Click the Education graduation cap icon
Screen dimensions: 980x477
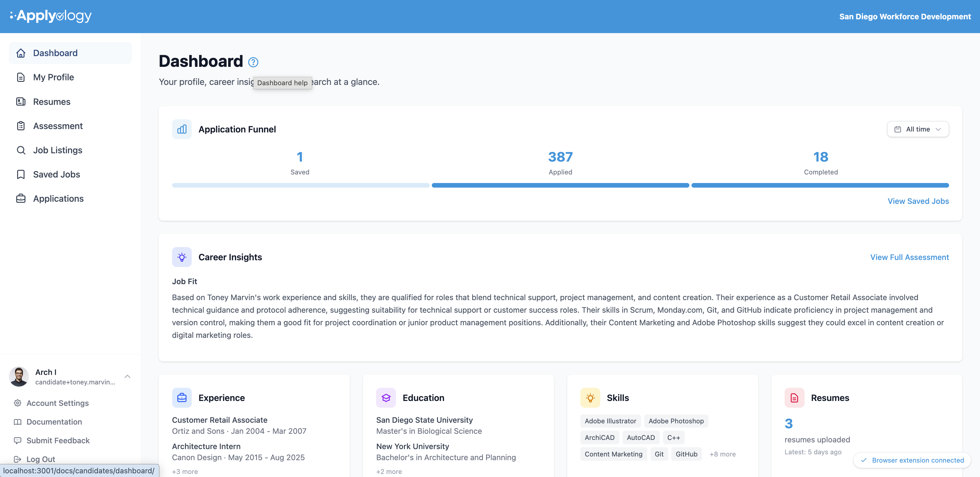coord(386,397)
